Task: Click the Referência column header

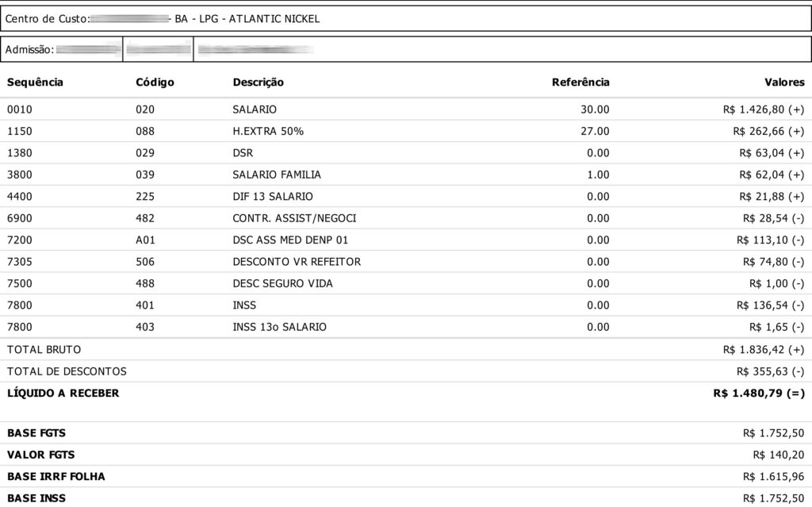Action: click(580, 83)
